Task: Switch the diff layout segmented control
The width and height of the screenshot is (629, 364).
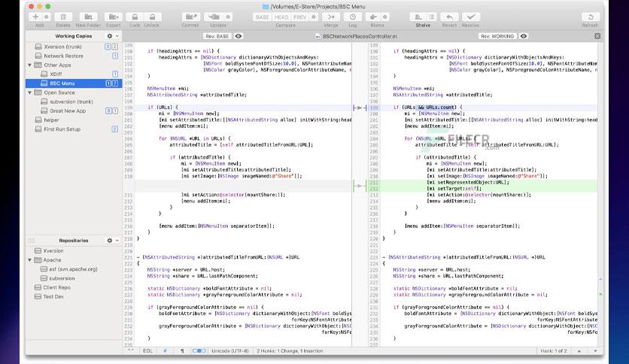Action: tap(199, 351)
